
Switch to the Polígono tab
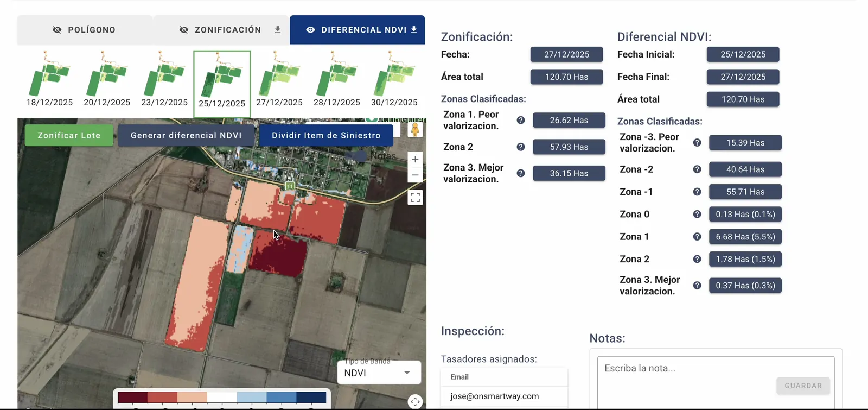[x=85, y=30]
